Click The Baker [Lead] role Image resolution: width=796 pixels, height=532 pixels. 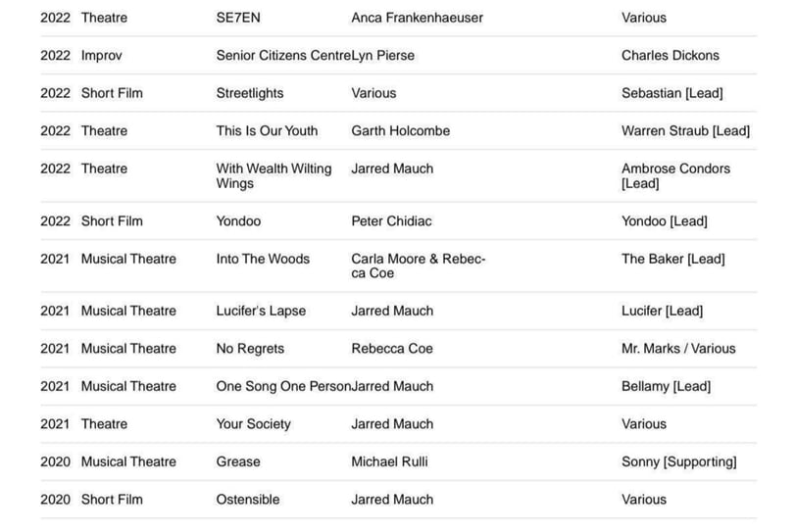tap(673, 260)
